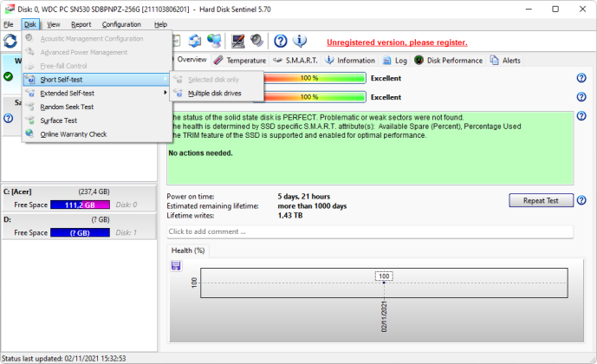Expand the Extended Self-test submenu arrow
Screen dimensions: 597x364
coord(165,93)
